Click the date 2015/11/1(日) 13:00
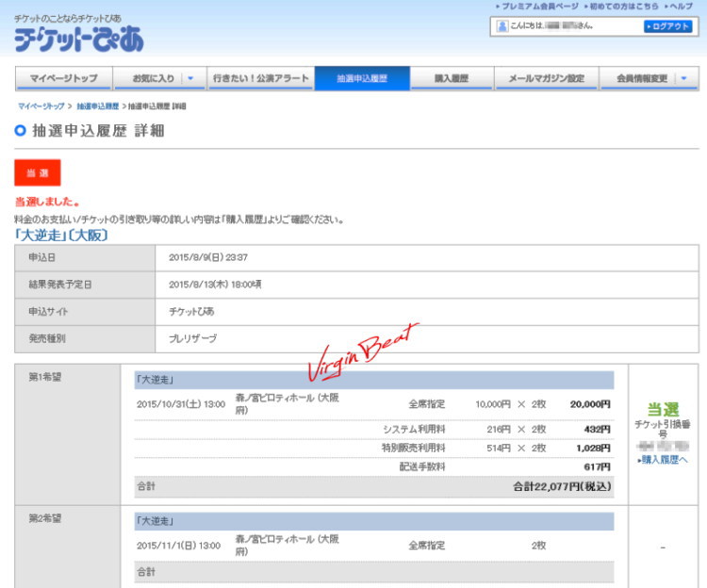Viewport: 707px width, 588px height. click(x=178, y=546)
